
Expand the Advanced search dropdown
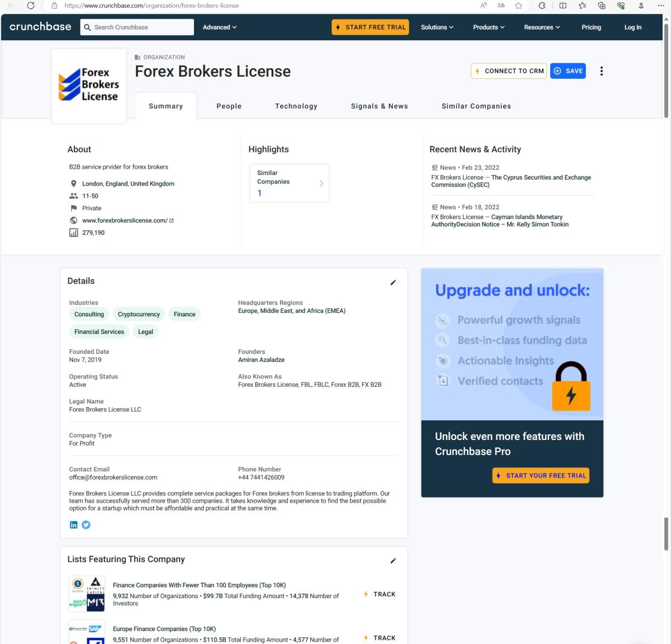pyautogui.click(x=219, y=27)
